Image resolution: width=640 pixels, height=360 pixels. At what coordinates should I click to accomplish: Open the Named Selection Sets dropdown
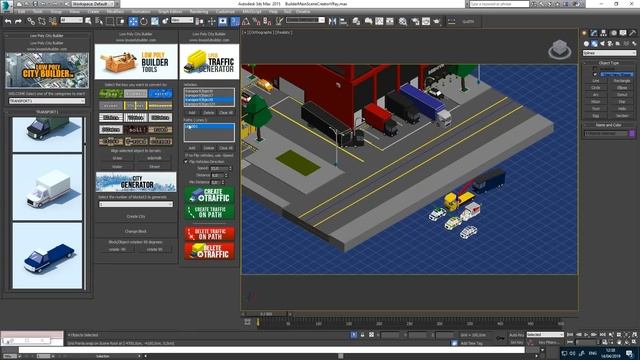pos(305,20)
